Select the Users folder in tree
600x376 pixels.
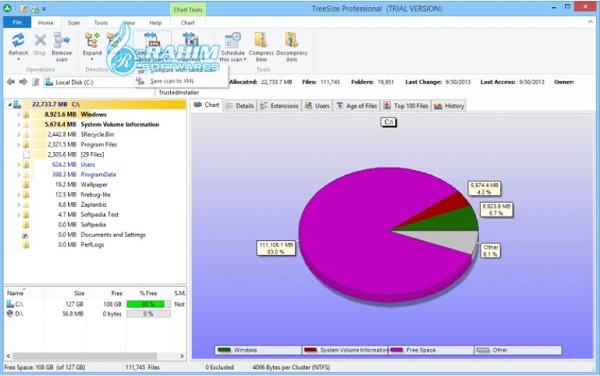point(88,164)
